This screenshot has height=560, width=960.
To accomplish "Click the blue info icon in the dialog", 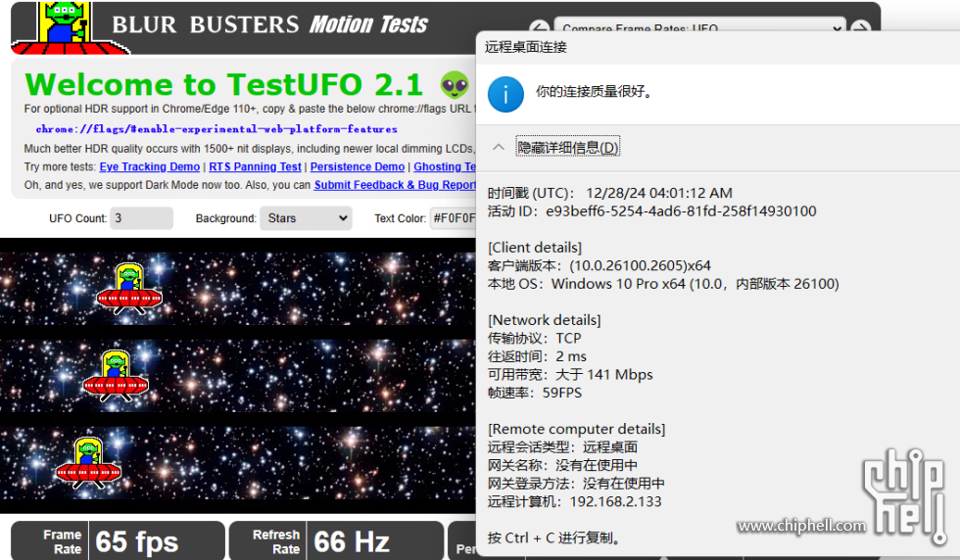I will pos(505,94).
